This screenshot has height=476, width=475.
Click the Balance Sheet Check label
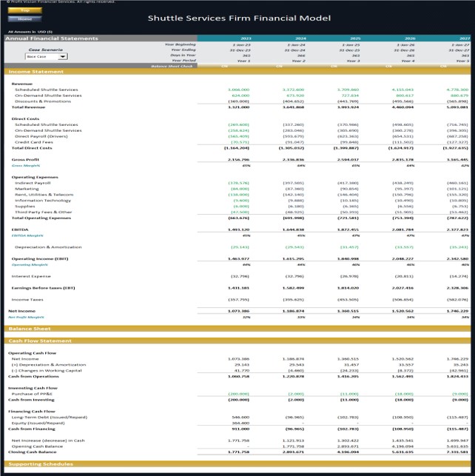(x=172, y=66)
